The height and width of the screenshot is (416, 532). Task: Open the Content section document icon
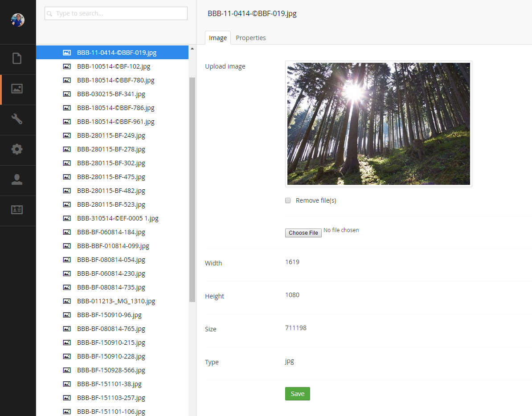tap(17, 59)
